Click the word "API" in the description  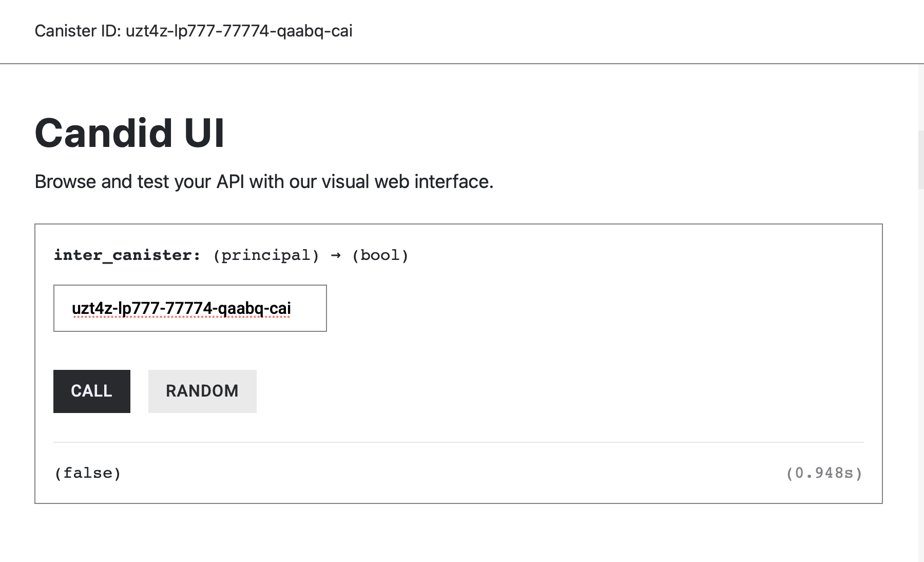(230, 181)
